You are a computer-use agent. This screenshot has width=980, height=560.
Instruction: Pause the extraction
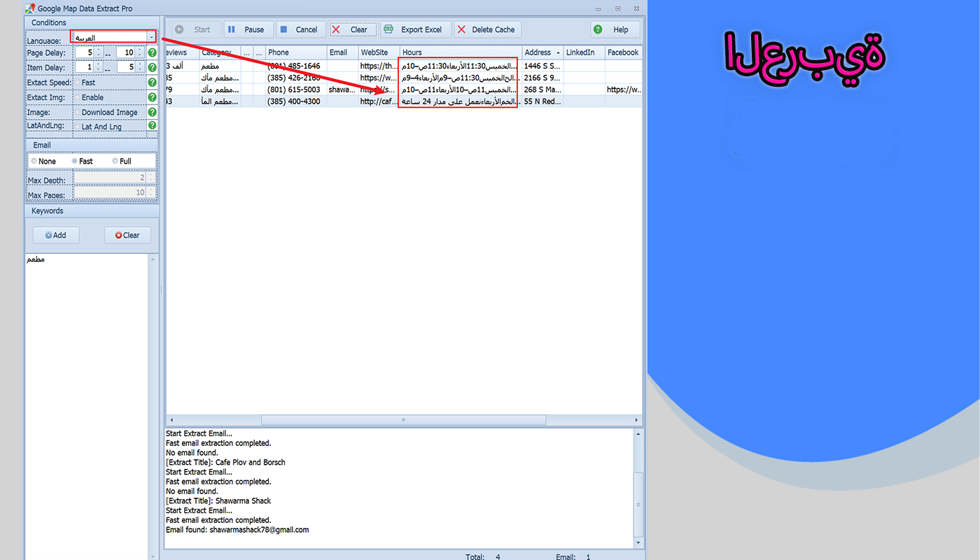248,29
